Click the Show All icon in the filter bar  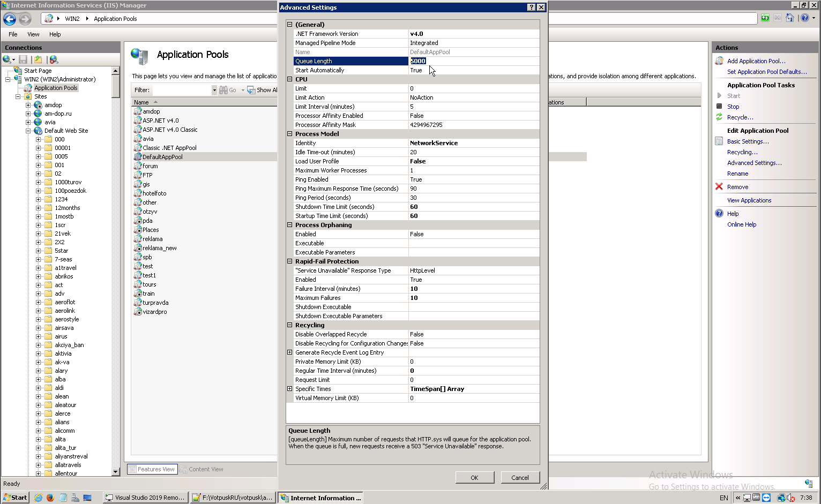tap(251, 90)
